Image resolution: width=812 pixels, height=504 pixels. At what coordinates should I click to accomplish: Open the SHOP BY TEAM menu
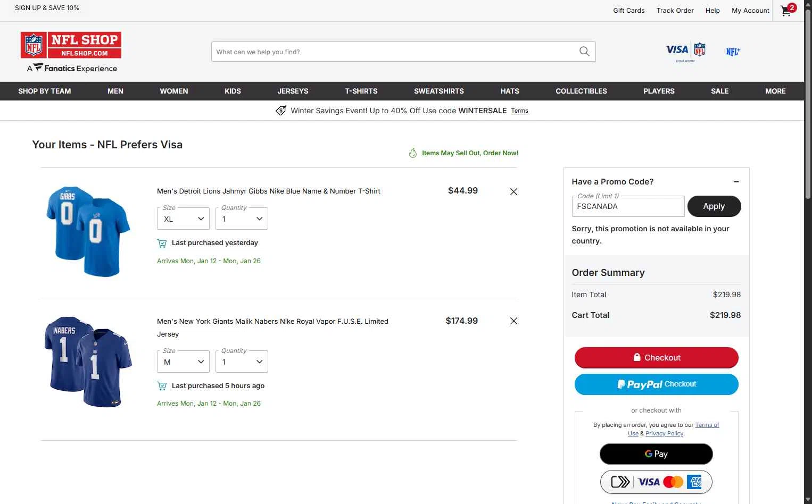point(45,91)
